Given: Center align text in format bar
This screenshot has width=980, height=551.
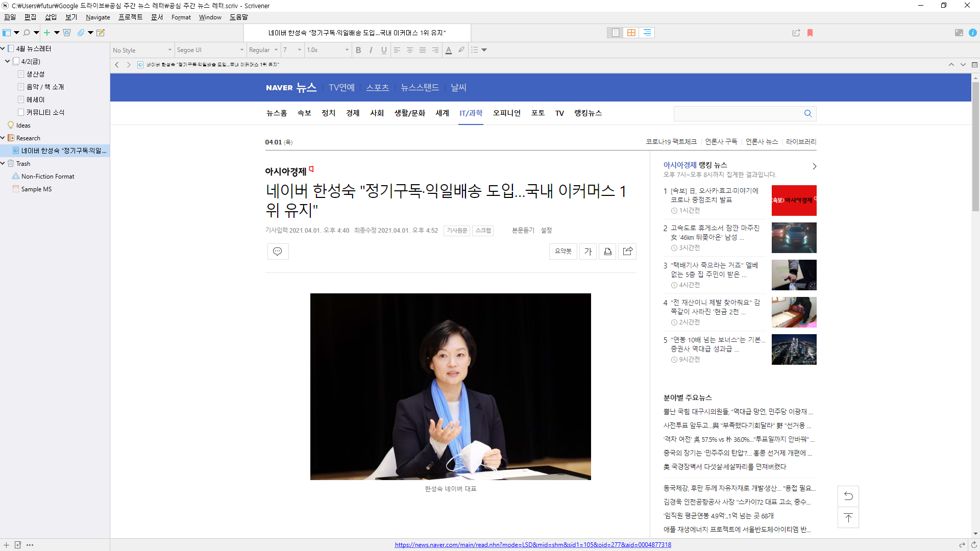Looking at the screenshot, I should [410, 50].
